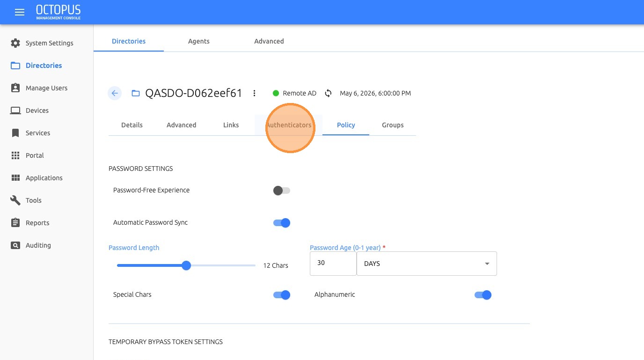Image resolution: width=644 pixels, height=360 pixels.
Task: Click the Services bookmark icon
Action: [x=15, y=133]
